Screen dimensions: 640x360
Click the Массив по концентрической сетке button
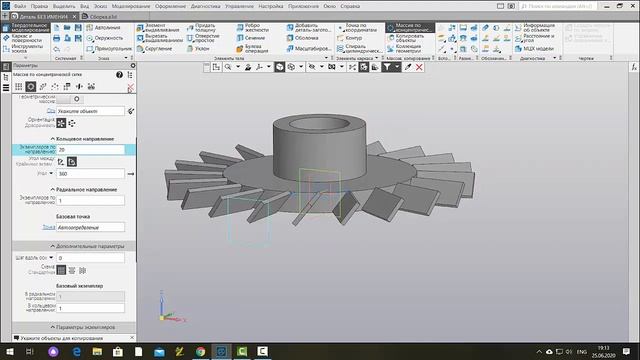tap(409, 28)
